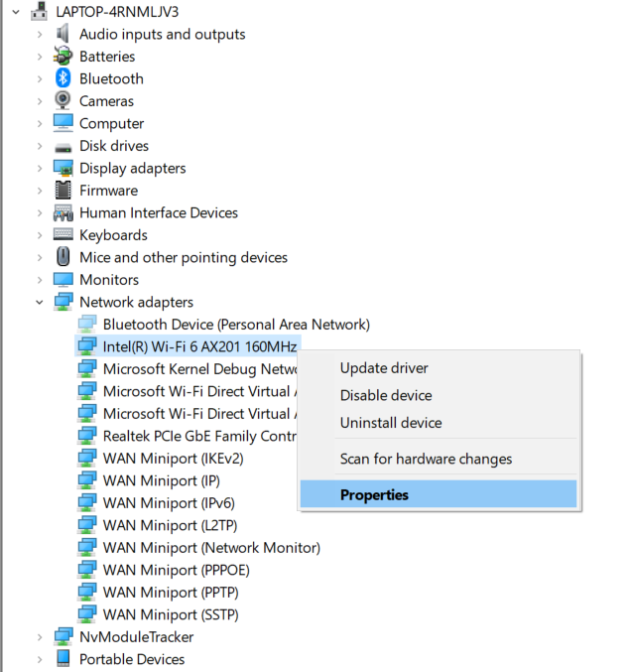Click the Batteries category icon
632x672 pixels.
click(x=63, y=56)
